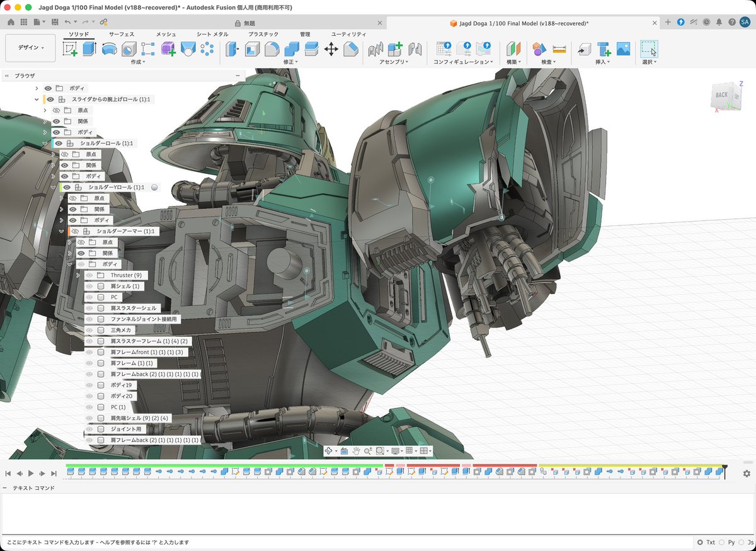Jump to the timeline beginning
756x551 pixels.
[x=8, y=474]
